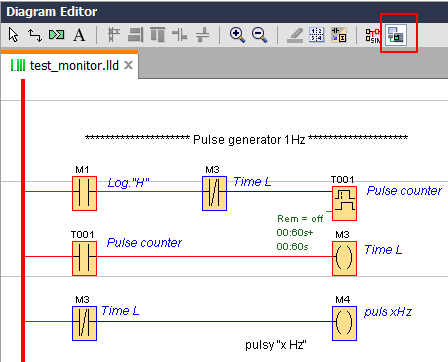Select the arrow Selection tool
Screen dimensions: 448x362
[x=13, y=35]
